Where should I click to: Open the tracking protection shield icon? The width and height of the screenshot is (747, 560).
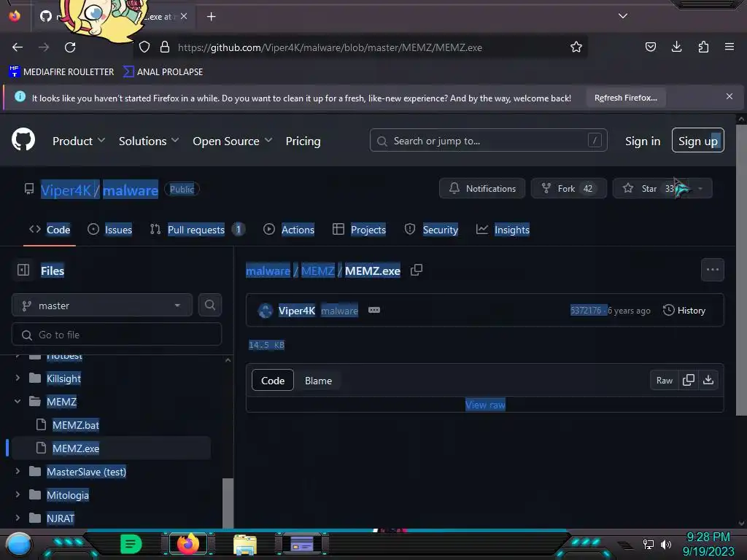[144, 47]
